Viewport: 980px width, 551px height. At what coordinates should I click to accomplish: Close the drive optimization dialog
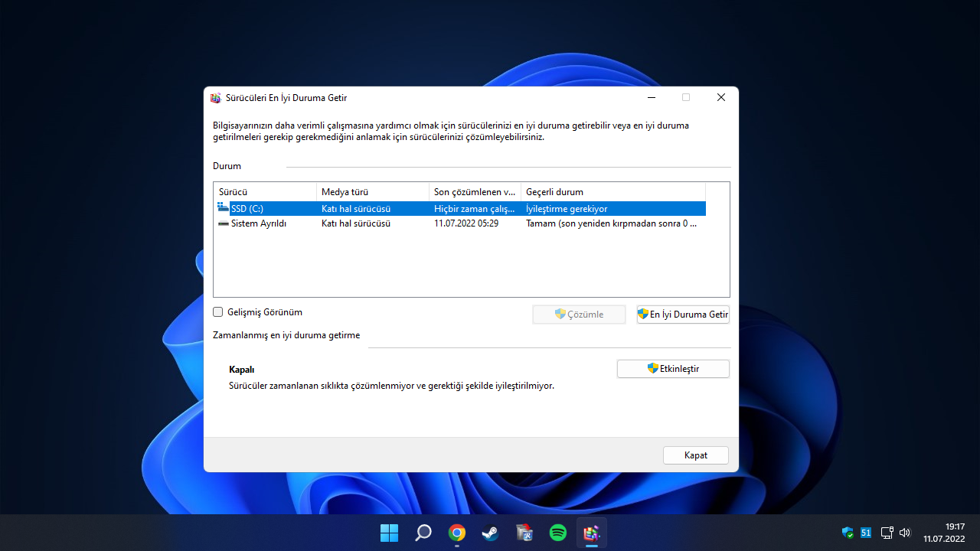coord(721,98)
